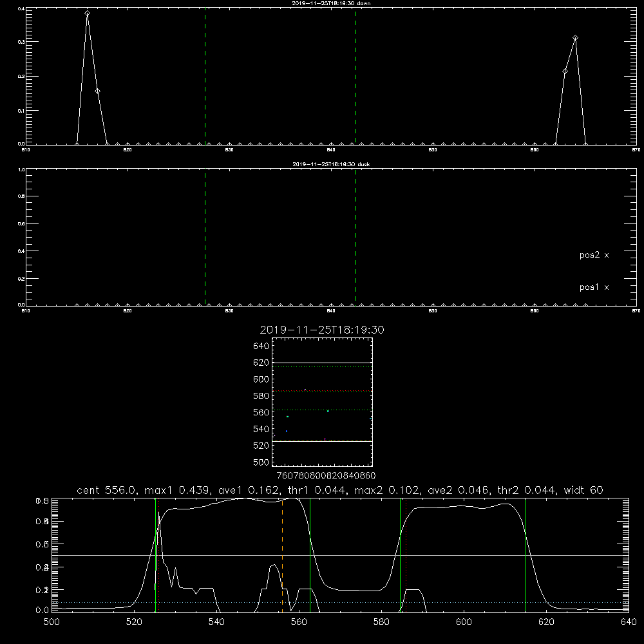Click the '540' label on the small panel's y-axis
Screen dimensions: 644x644
(x=261, y=429)
